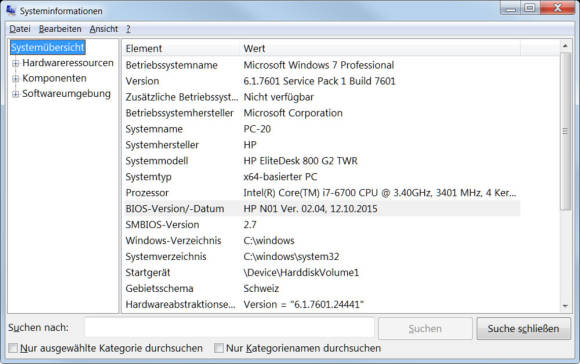Open the Datei menu
Image resolution: width=580 pixels, height=364 pixels.
20,29
